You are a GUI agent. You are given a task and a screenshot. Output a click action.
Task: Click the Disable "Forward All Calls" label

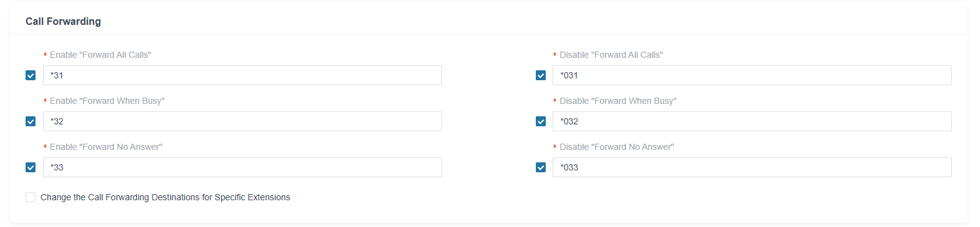point(611,55)
